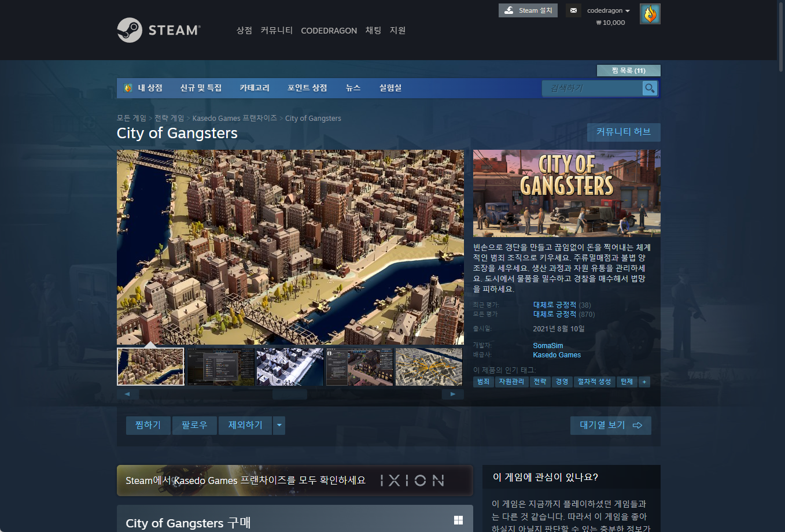Click the 전략 게임 breadcrumb link
This screenshot has width=785, height=532.
click(169, 118)
